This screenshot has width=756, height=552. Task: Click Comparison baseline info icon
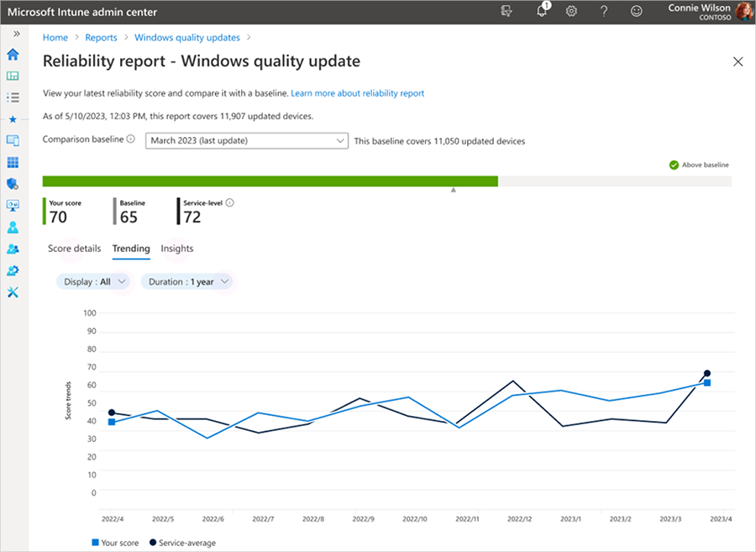click(x=131, y=139)
